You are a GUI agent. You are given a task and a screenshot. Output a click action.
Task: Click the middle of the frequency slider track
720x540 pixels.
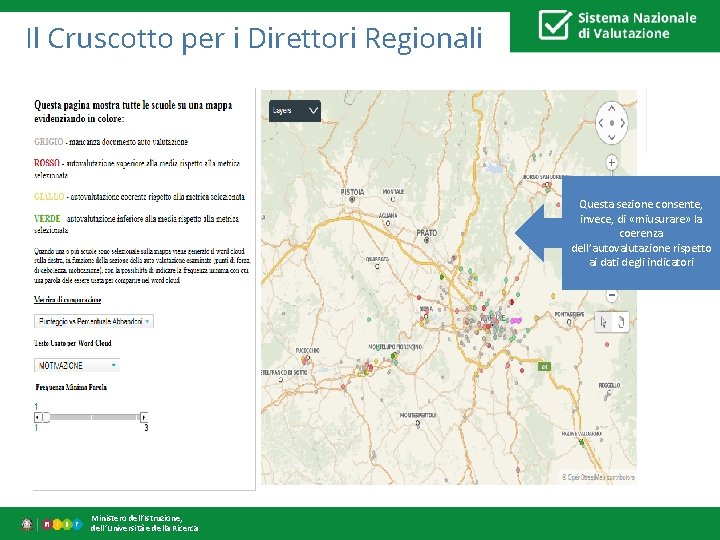pyautogui.click(x=91, y=417)
